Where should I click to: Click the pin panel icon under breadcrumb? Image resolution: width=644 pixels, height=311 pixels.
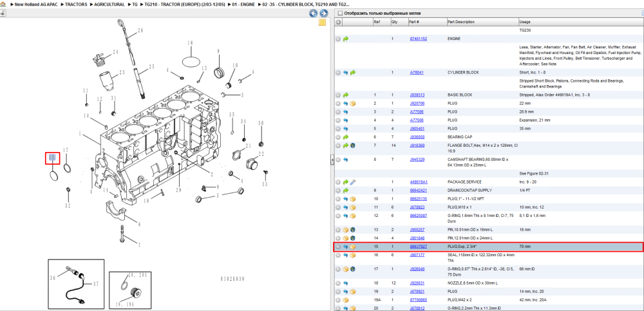coord(3,13)
